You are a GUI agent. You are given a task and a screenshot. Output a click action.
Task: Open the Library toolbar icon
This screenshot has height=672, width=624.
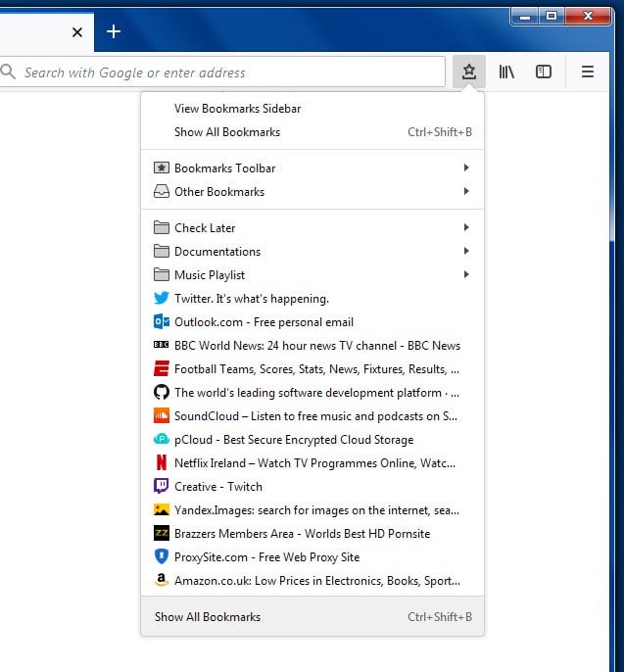(x=506, y=72)
